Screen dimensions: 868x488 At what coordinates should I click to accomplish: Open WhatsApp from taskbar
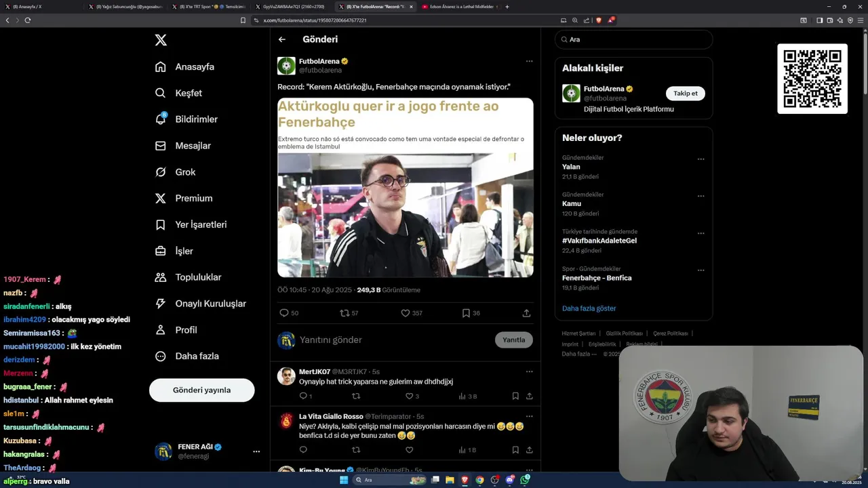coord(525,480)
